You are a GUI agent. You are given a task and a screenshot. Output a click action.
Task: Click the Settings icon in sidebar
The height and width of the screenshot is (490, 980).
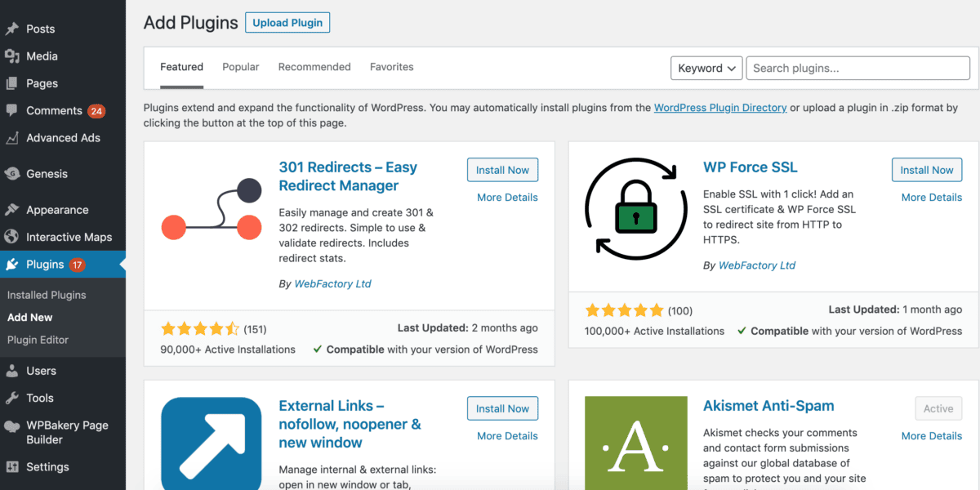12,467
